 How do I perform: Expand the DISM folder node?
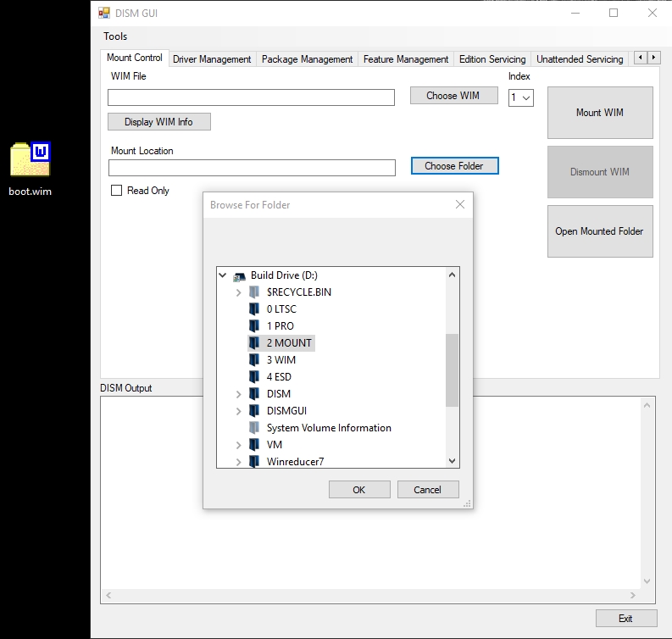(239, 394)
